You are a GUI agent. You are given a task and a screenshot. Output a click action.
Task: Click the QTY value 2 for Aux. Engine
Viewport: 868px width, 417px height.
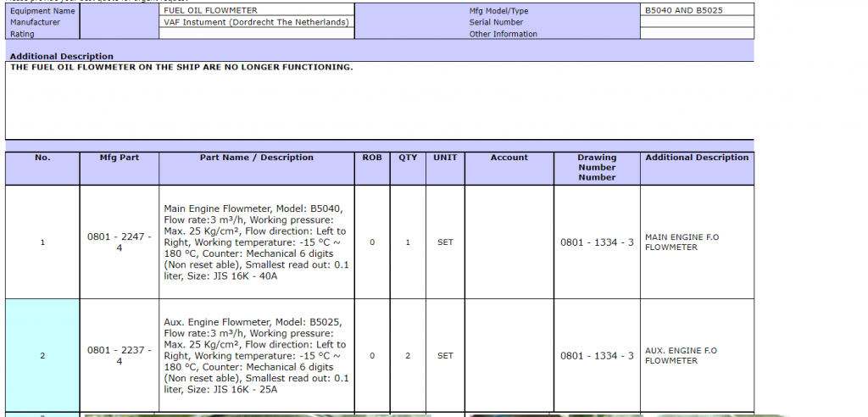click(x=408, y=356)
